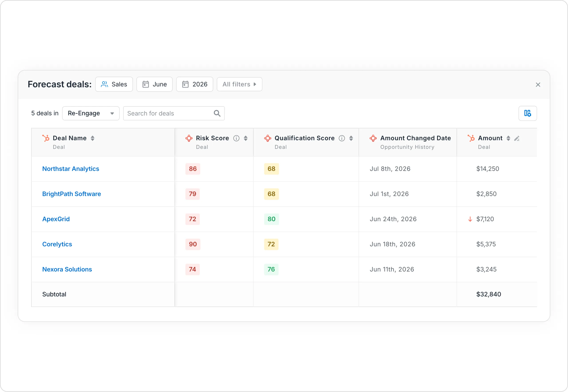Click the Amount Changed Date header
This screenshot has width=568, height=392.
(415, 138)
